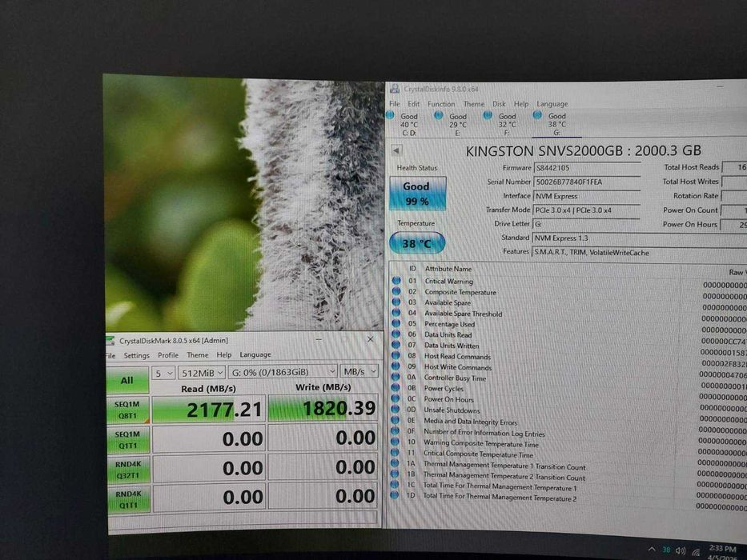Select the G: disk Good 38 °C icon
This screenshot has height=560, width=747.
(x=537, y=114)
